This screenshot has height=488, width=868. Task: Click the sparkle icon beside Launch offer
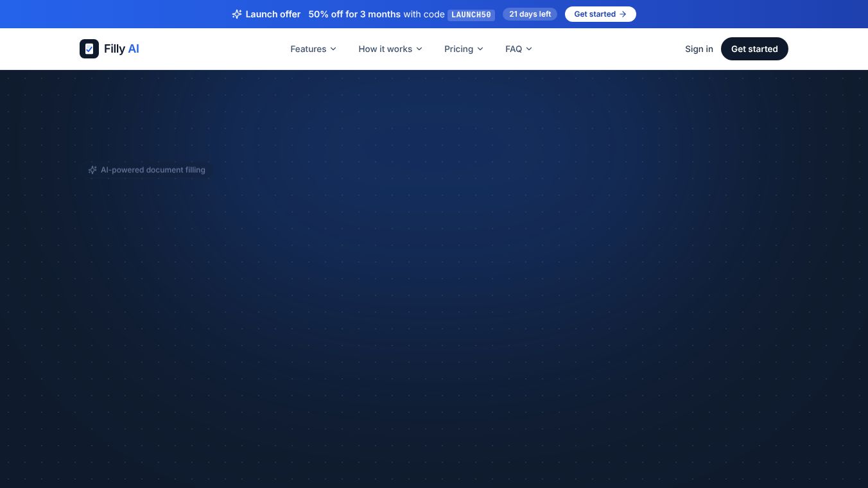[237, 14]
